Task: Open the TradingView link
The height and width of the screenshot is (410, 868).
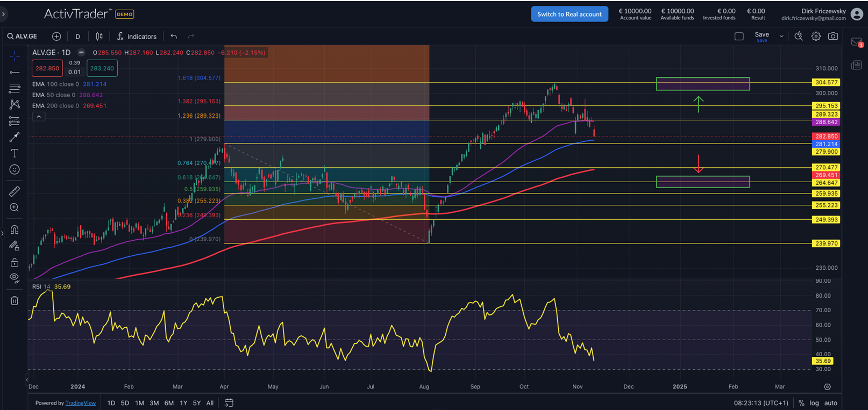Action: [x=81, y=403]
